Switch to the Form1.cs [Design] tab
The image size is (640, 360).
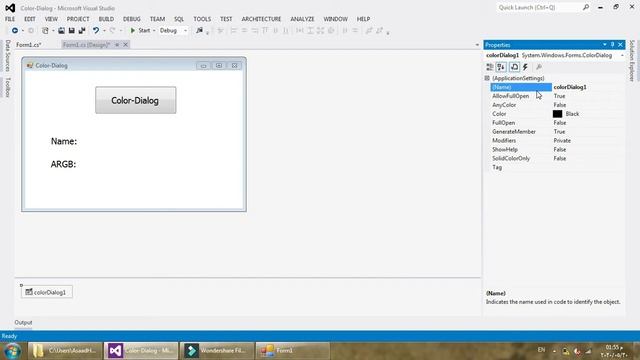click(x=87, y=44)
